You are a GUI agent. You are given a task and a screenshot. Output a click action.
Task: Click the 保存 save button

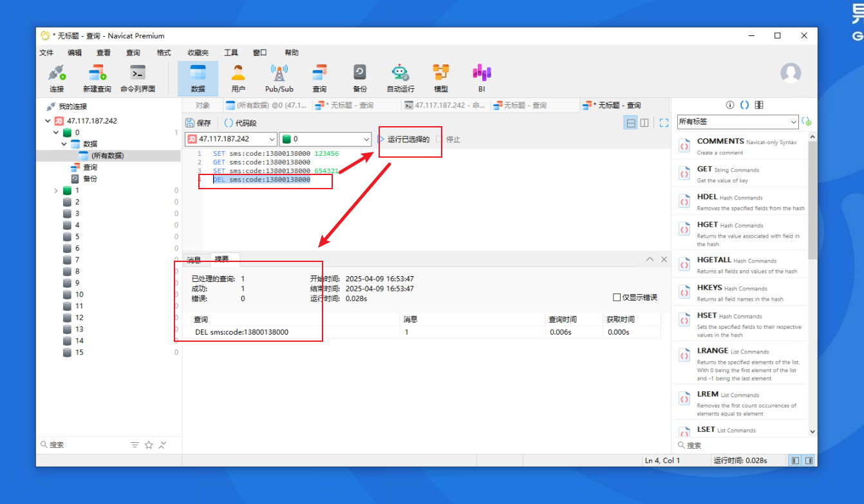pos(198,123)
